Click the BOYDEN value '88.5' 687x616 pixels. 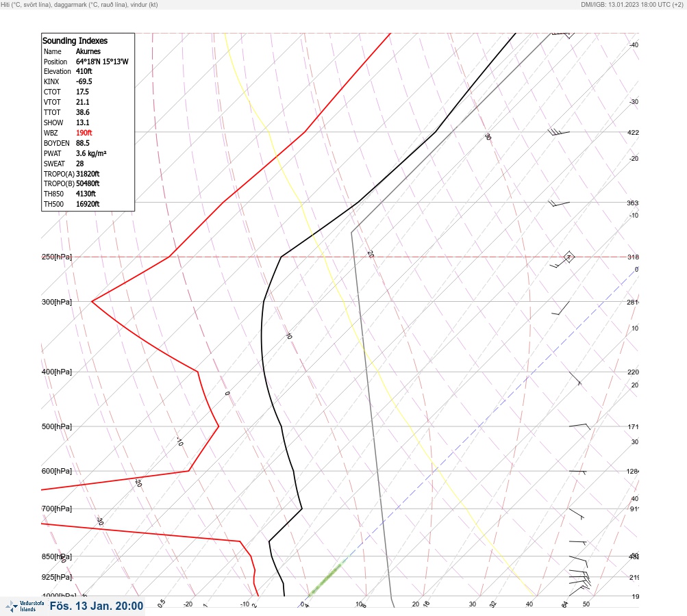pyautogui.click(x=83, y=143)
